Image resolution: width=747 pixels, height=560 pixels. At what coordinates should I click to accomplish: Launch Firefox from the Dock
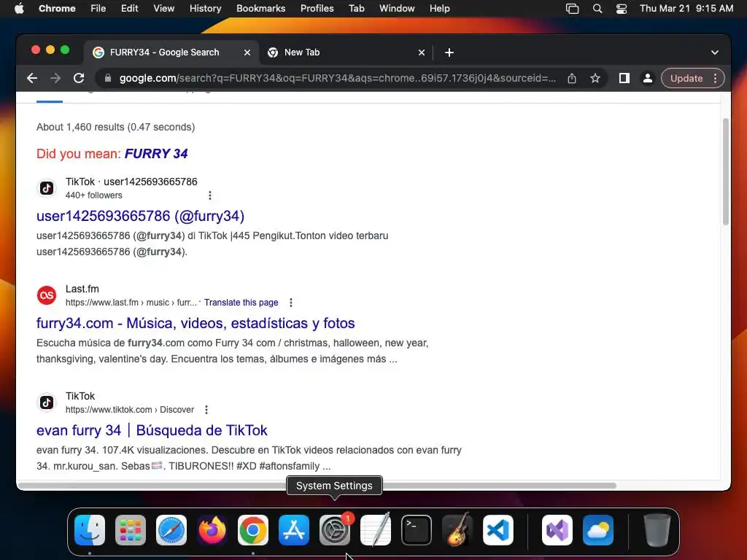point(212,530)
